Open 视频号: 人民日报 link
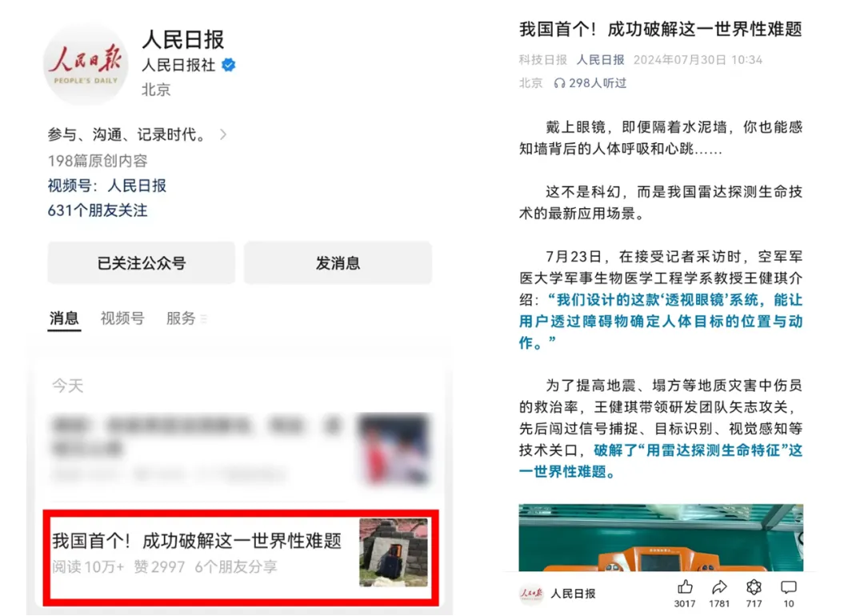This screenshot has height=616, width=864. [107, 186]
